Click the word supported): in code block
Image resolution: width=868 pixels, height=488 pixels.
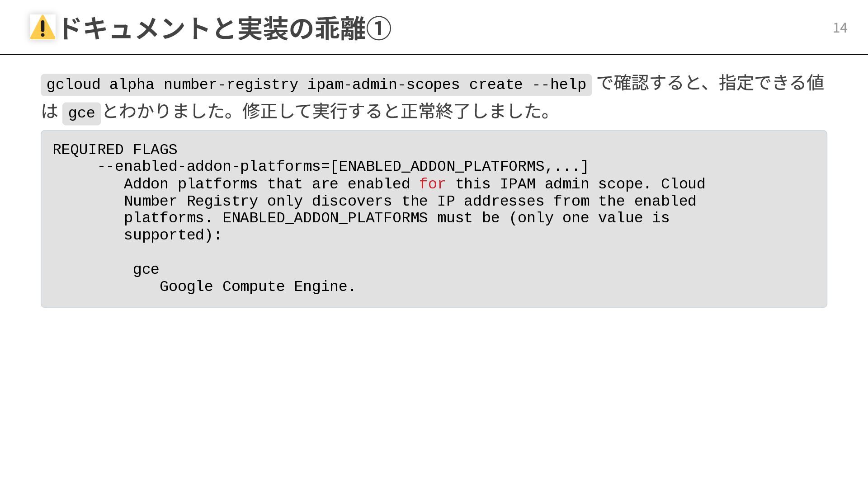click(173, 235)
